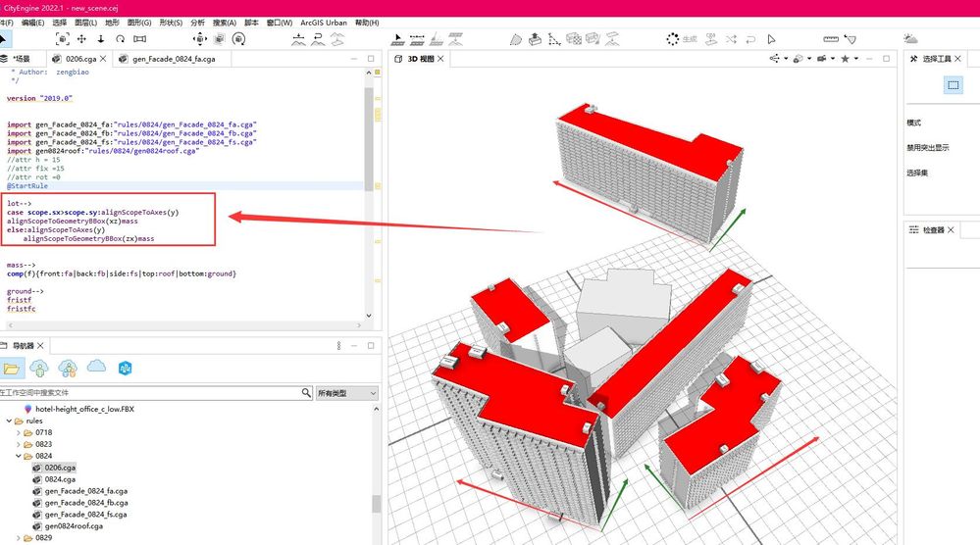Screen dimensions: 980x545
Task: Click the navigator tree vertical scrollbar
Action: (x=377, y=504)
